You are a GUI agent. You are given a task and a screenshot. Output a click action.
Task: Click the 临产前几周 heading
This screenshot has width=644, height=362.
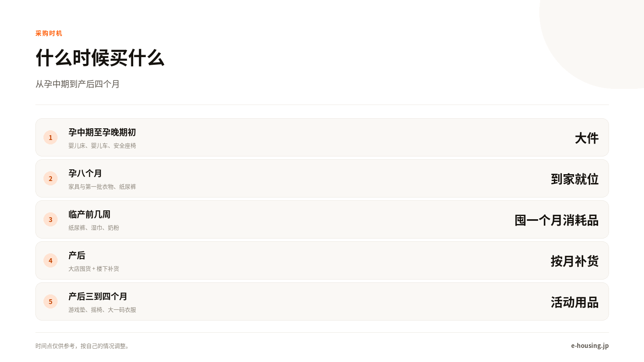point(89,214)
